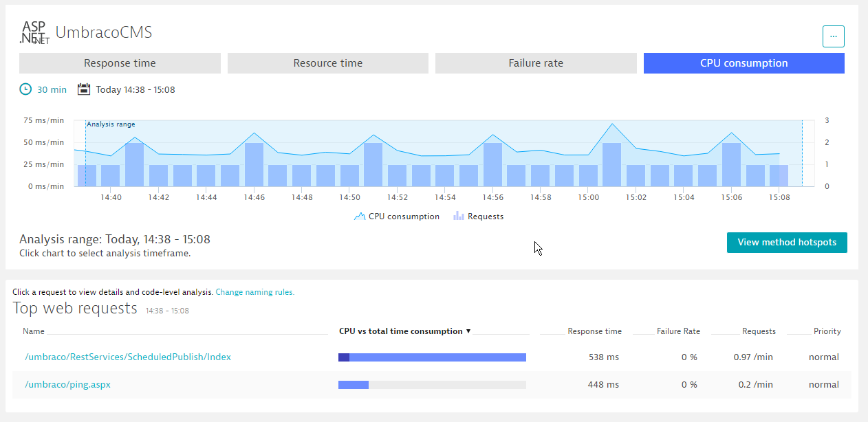Click the View method hotspots button

point(787,243)
